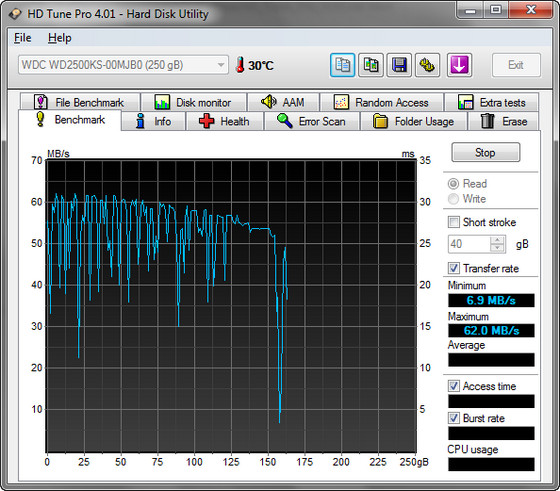
Task: Open the File menu
Action: (22, 37)
